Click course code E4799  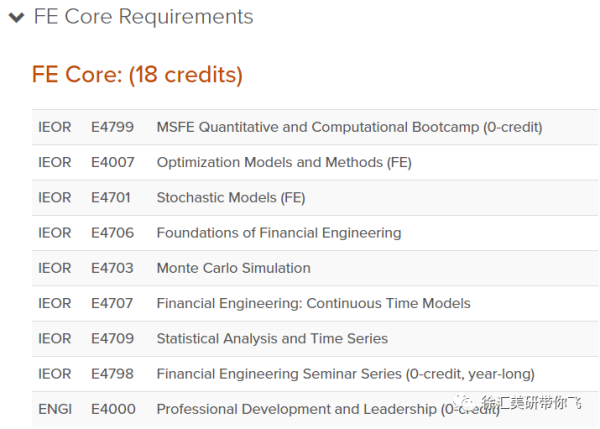(x=112, y=127)
